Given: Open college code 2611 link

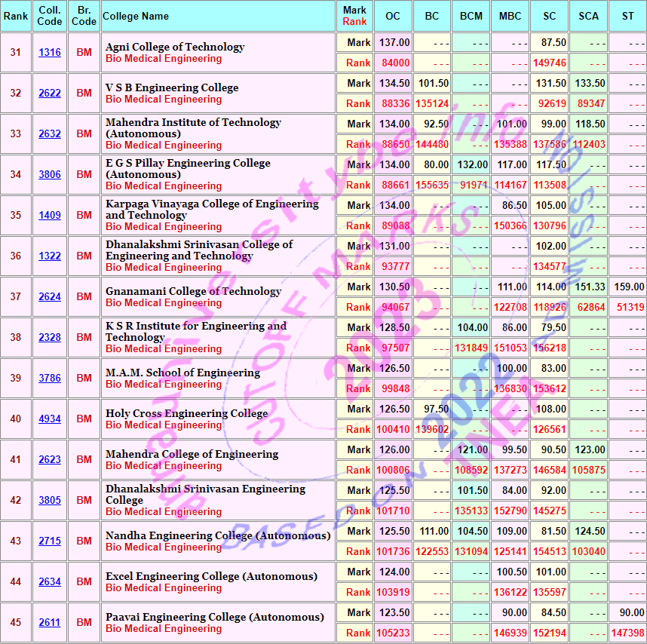Looking at the screenshot, I should pyautogui.click(x=50, y=623).
